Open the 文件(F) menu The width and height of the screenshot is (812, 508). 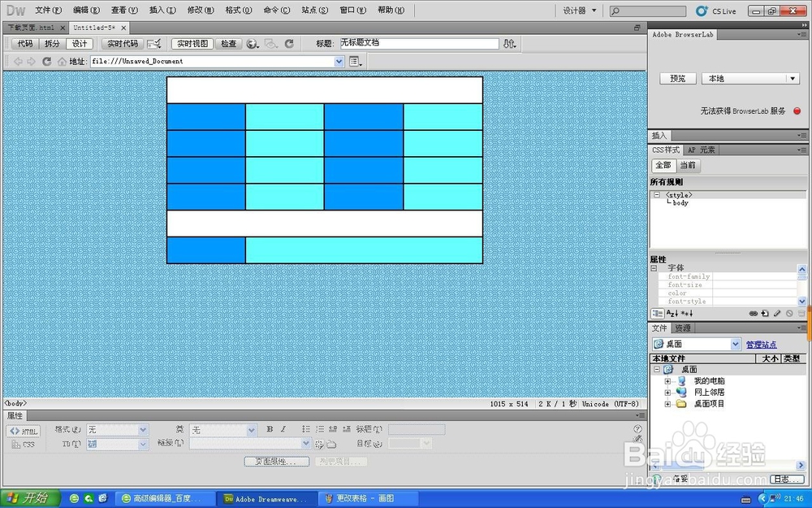(x=48, y=11)
